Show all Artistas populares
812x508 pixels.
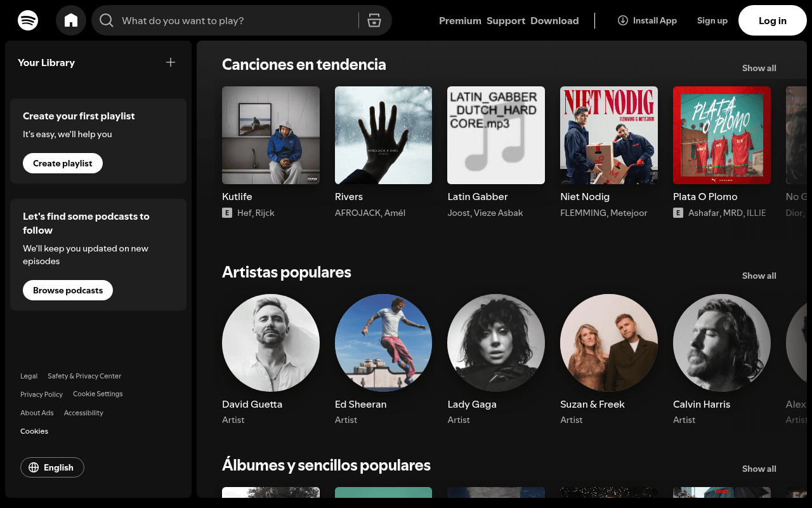[759, 276]
